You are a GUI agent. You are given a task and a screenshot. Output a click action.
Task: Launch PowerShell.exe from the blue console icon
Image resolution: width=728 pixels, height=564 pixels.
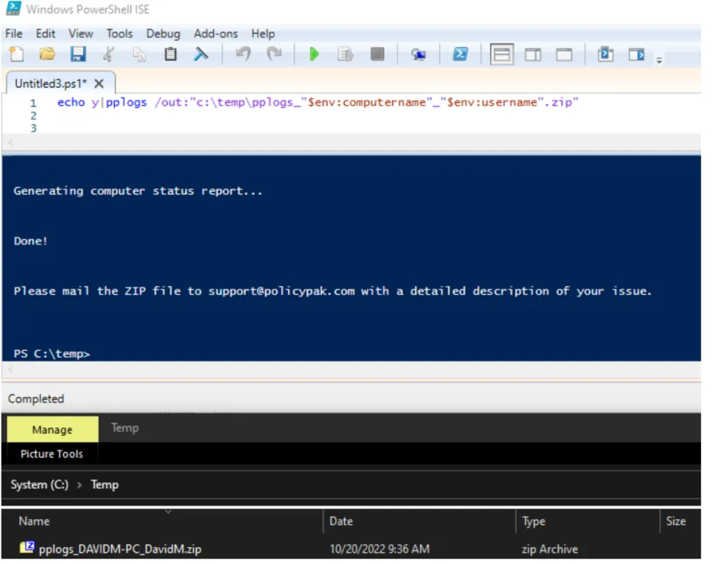(460, 54)
